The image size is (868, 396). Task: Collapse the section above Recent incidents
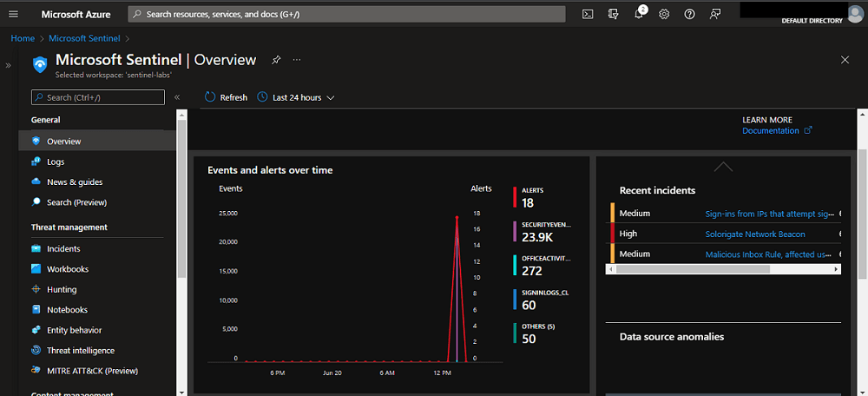tap(722, 166)
